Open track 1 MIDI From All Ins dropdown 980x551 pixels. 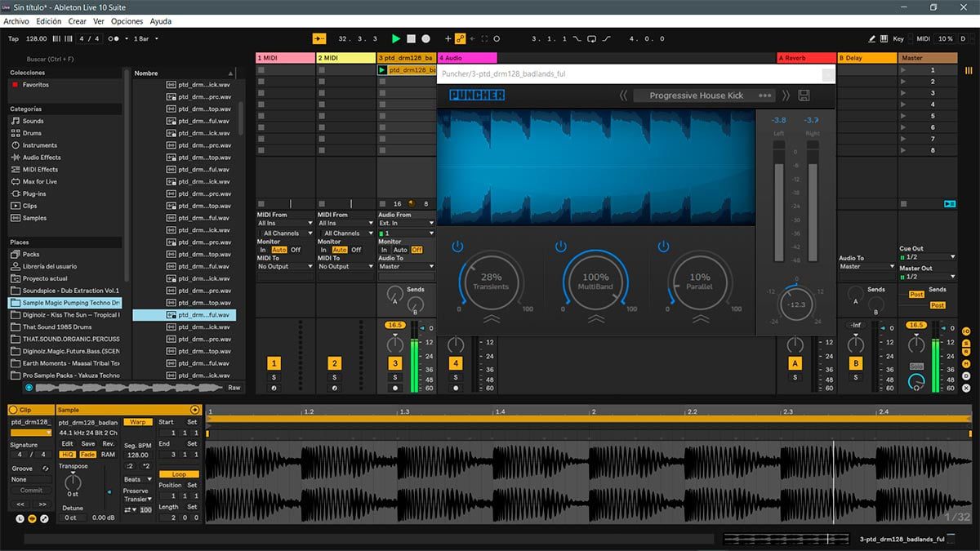click(285, 223)
